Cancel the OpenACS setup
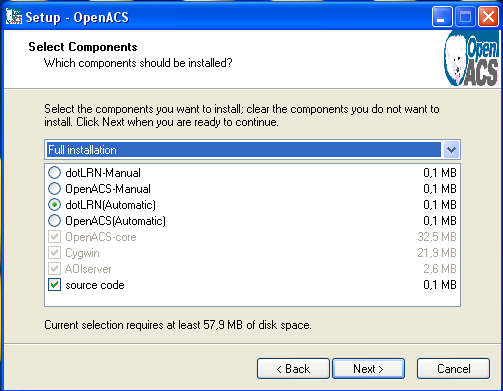 pos(453,369)
